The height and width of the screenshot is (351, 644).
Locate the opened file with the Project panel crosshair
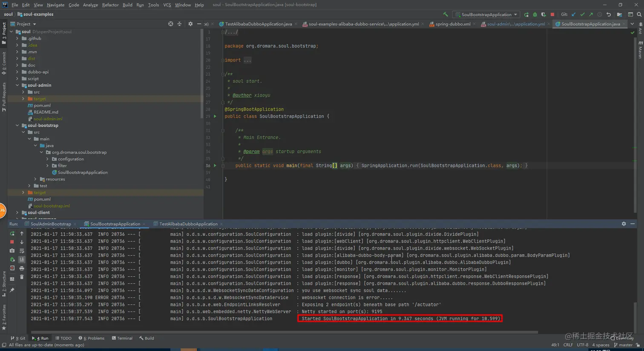click(x=170, y=24)
